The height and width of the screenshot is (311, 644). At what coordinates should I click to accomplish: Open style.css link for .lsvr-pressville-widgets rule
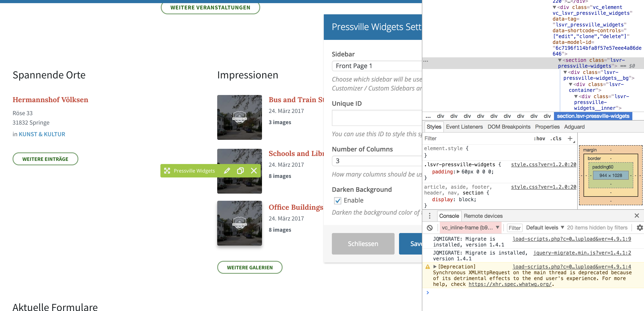click(x=543, y=164)
